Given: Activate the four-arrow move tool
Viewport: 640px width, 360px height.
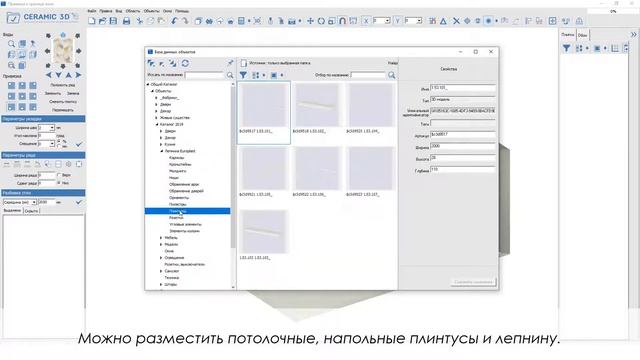Looking at the screenshot, I should point(310,21).
